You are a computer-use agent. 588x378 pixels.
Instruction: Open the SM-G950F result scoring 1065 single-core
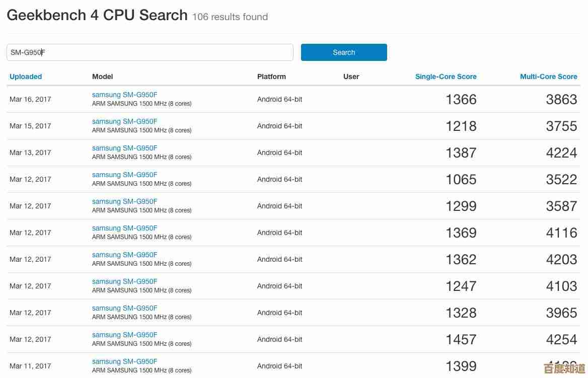tap(124, 175)
